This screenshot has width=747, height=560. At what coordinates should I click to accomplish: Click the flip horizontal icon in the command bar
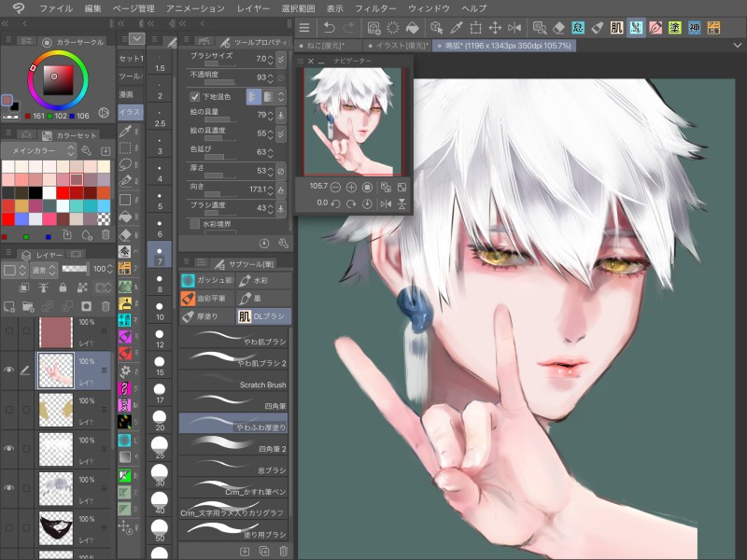click(514, 28)
